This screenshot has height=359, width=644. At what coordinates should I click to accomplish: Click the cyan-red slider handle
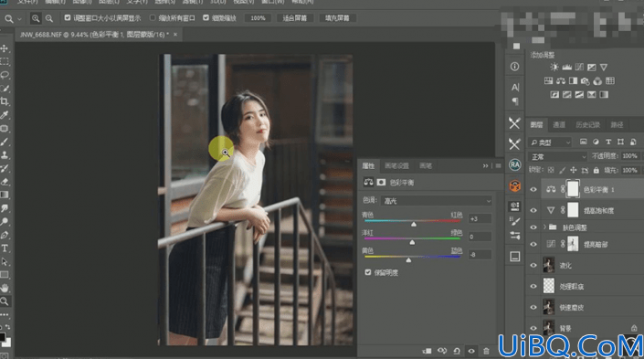[414, 225]
